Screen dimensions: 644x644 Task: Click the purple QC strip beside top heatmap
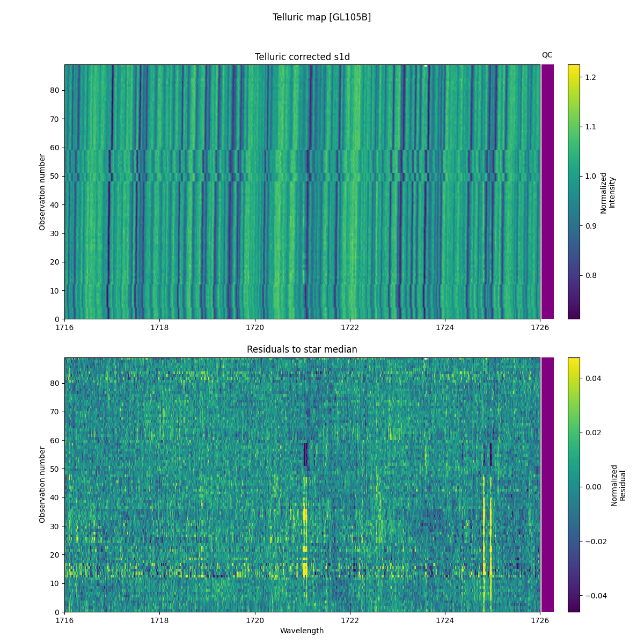[547, 191]
